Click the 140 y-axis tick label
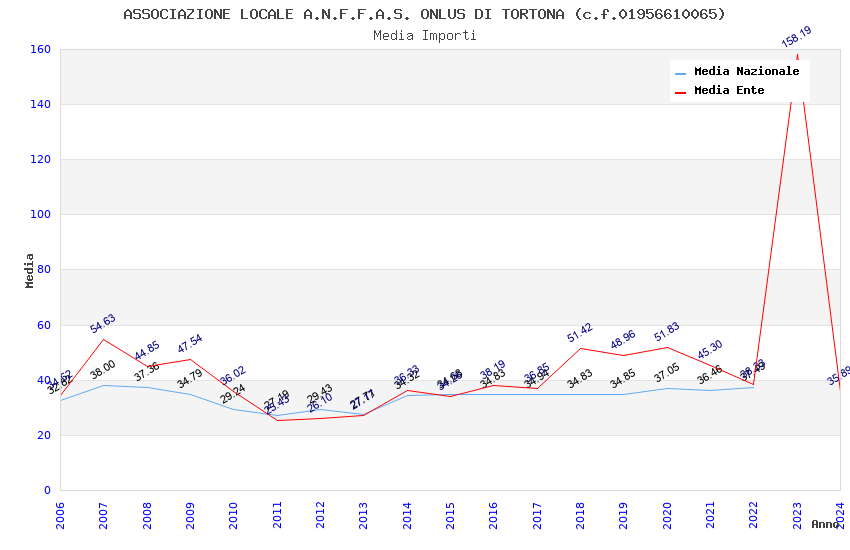Image resolution: width=850 pixels, height=550 pixels. pyautogui.click(x=40, y=104)
